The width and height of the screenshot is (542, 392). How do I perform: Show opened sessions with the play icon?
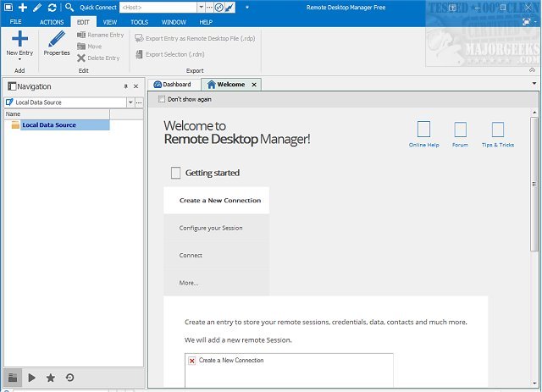point(31,378)
